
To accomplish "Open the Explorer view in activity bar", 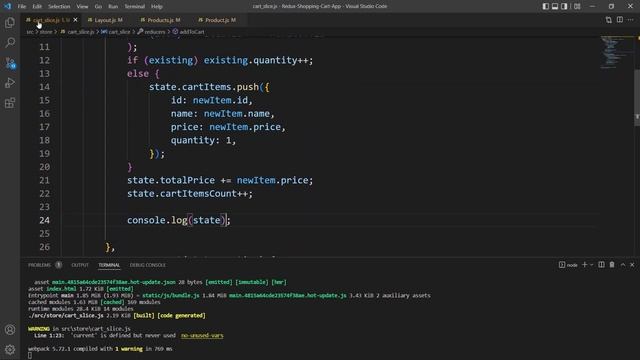I will tap(10, 22).
